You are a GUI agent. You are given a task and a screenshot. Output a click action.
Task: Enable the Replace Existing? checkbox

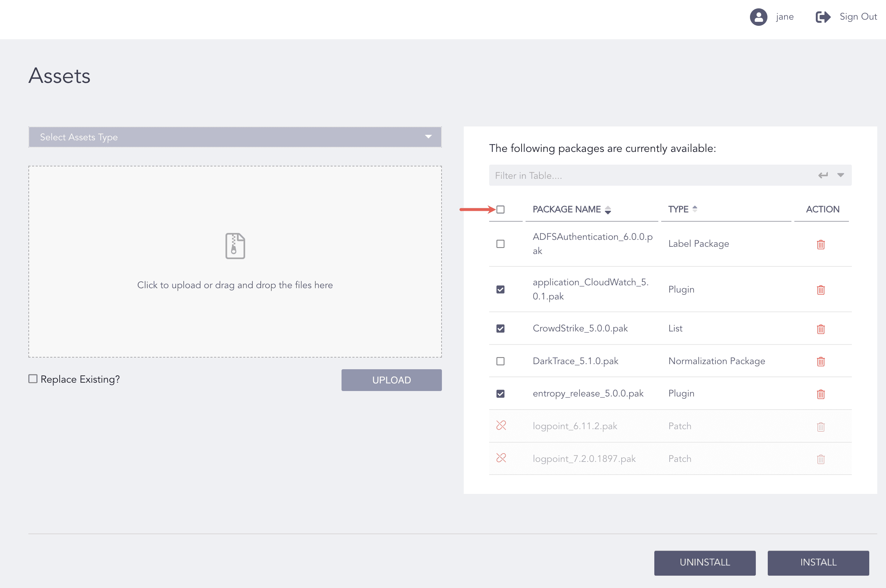[x=33, y=379]
